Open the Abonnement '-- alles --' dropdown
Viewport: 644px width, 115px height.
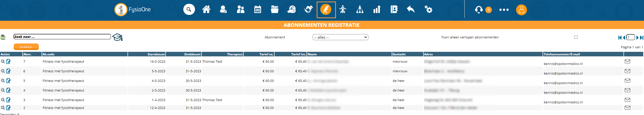(340, 37)
